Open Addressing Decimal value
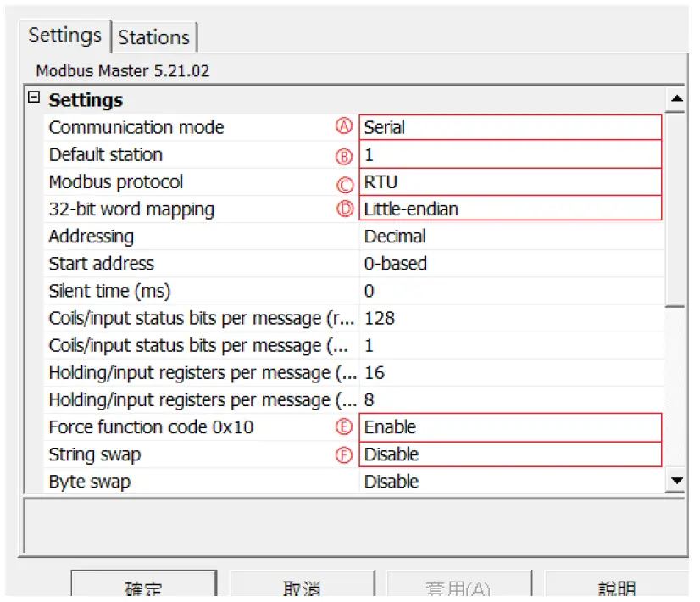This screenshot has width=700, height=602. (x=512, y=237)
